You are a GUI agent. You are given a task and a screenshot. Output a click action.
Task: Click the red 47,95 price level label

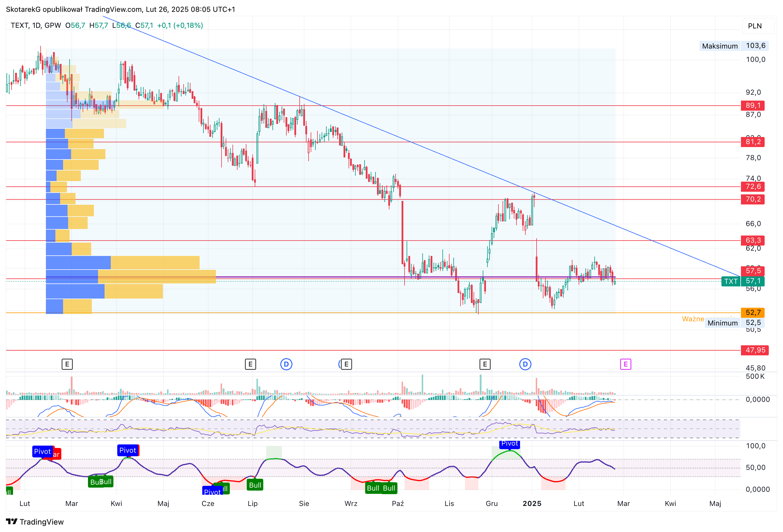click(x=755, y=350)
